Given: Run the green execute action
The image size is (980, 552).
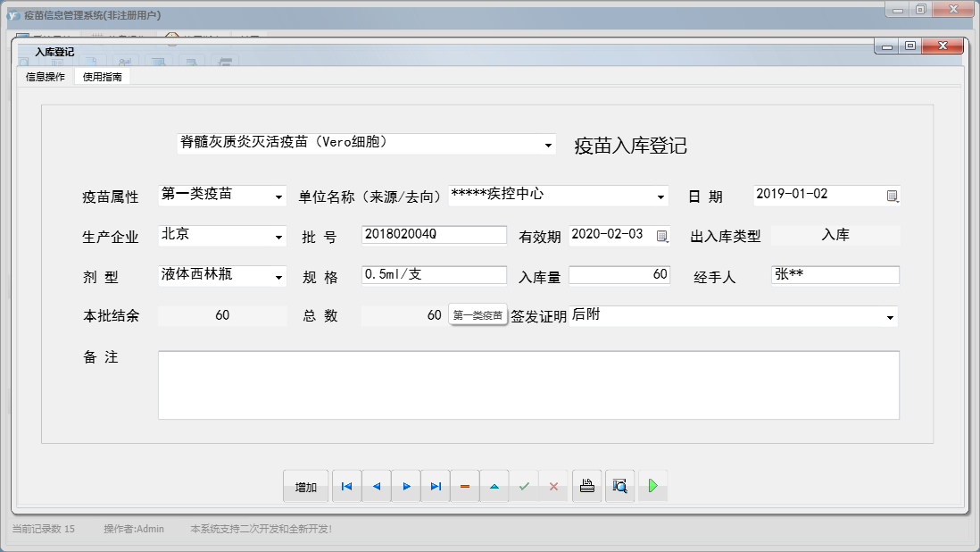Looking at the screenshot, I should 652,486.
